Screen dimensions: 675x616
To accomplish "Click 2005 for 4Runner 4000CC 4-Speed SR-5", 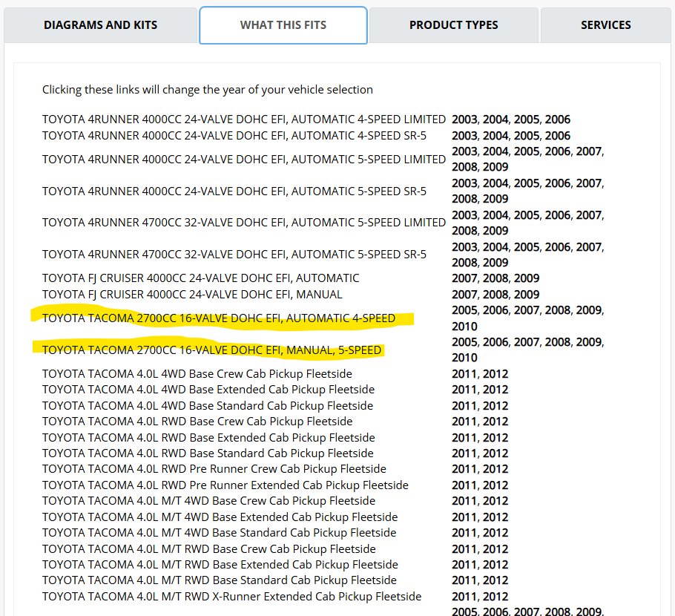I will [x=527, y=136].
